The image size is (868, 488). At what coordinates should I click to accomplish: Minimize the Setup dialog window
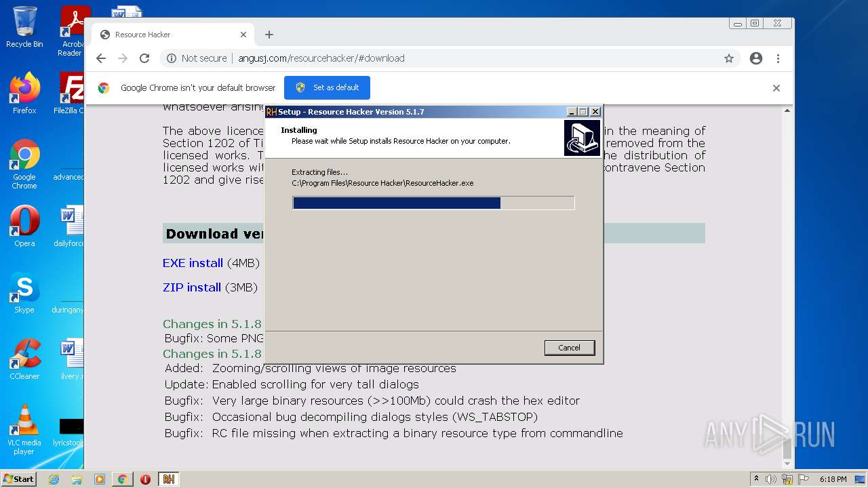click(x=572, y=112)
